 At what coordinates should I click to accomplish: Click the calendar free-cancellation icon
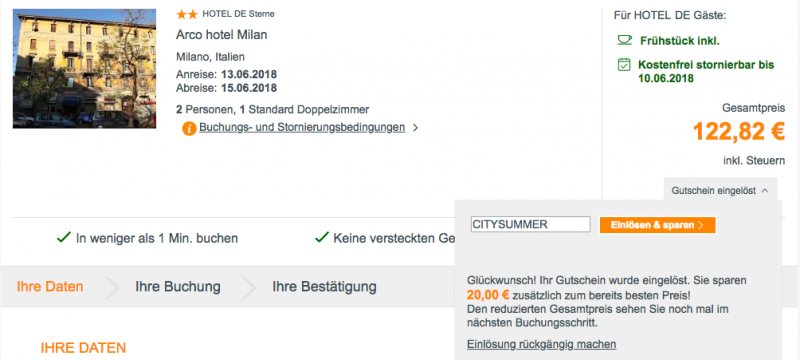pyautogui.click(x=624, y=65)
